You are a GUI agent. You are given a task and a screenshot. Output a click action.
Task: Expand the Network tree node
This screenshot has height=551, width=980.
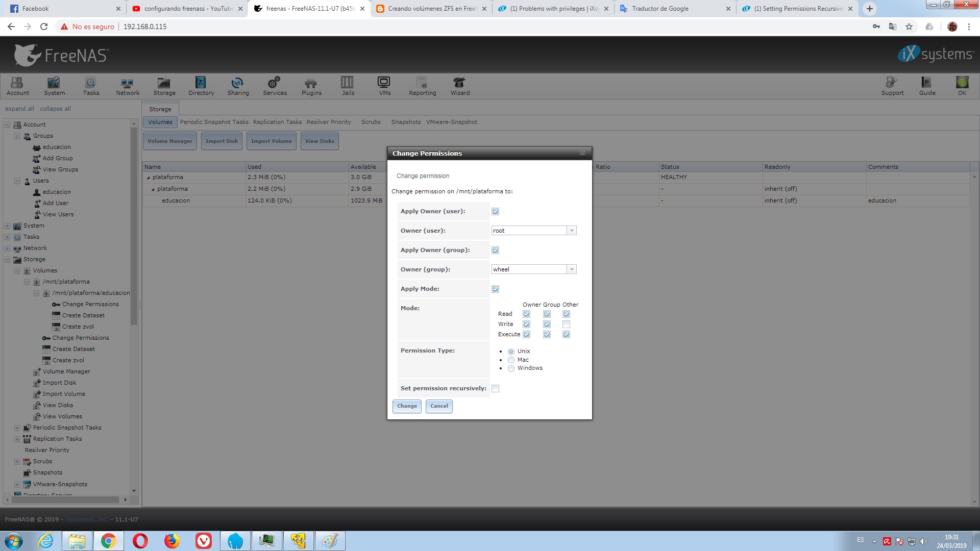[x=8, y=248]
